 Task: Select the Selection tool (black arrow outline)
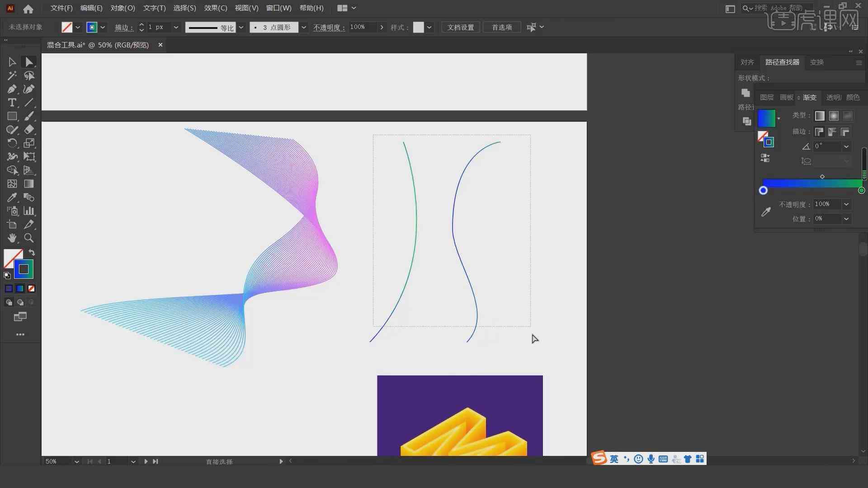click(12, 62)
